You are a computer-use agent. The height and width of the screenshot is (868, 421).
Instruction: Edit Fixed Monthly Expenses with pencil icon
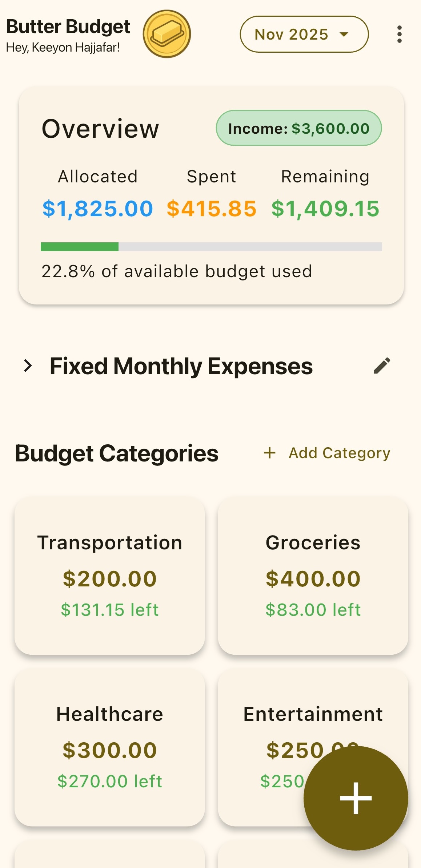382,366
